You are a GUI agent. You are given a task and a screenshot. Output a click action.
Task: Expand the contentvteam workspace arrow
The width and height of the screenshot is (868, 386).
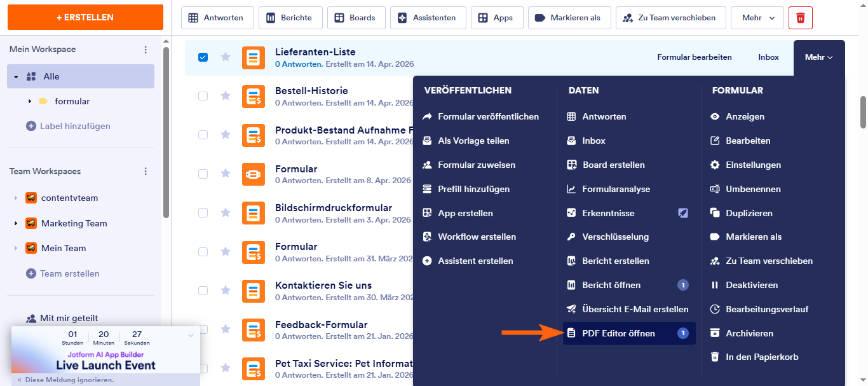tap(16, 198)
